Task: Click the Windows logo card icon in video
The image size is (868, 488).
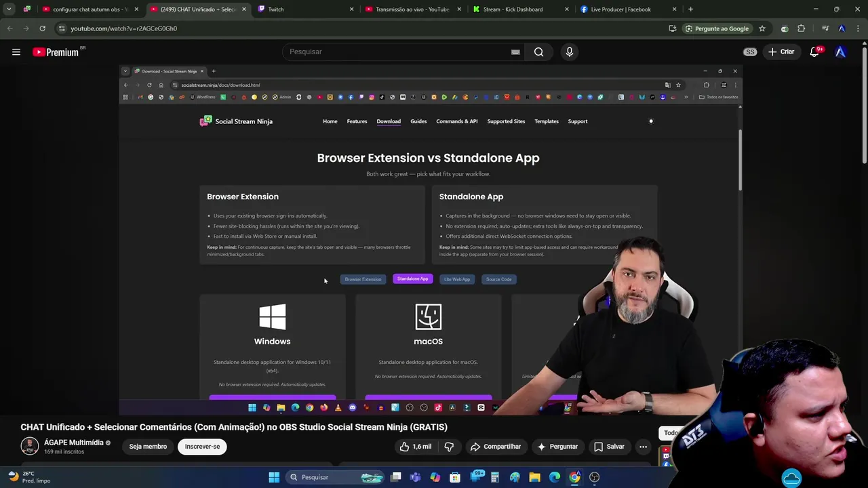Action: (273, 317)
